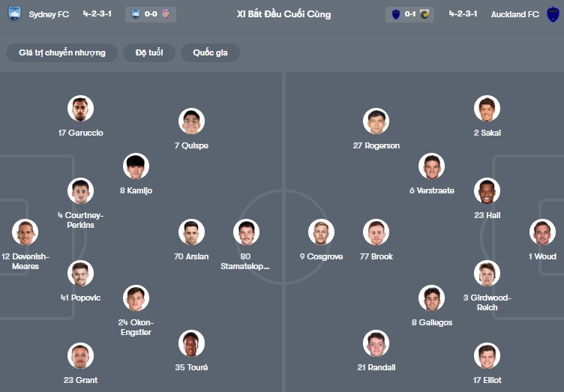Click the Auckland FC club crest
Screen dimensions: 564x392
click(x=553, y=13)
